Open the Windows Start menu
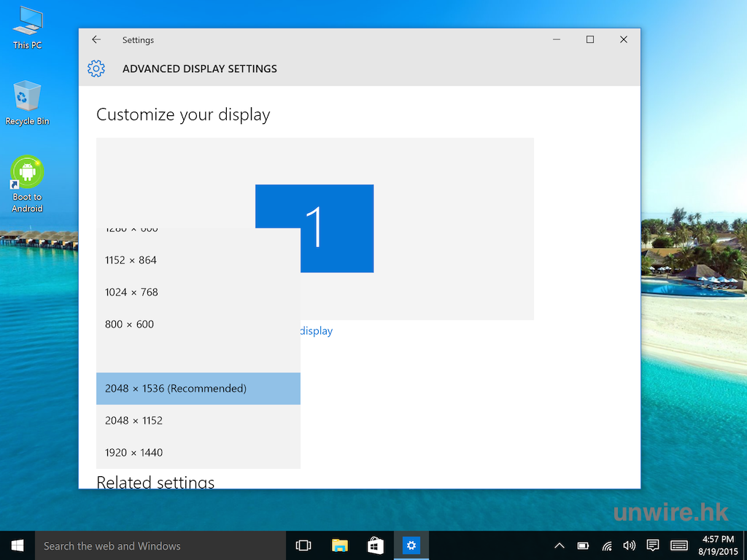747x560 pixels. 18,545
